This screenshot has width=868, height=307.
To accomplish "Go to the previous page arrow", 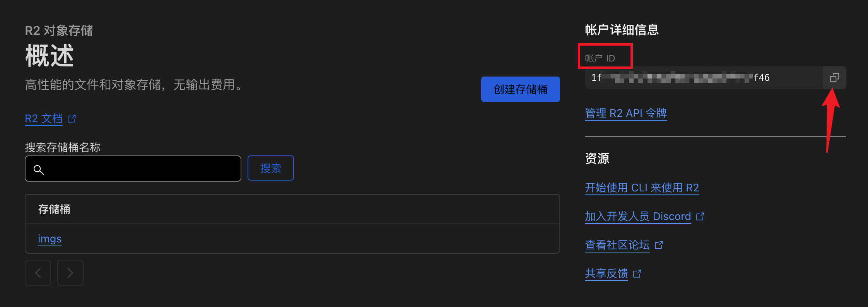I will click(38, 273).
